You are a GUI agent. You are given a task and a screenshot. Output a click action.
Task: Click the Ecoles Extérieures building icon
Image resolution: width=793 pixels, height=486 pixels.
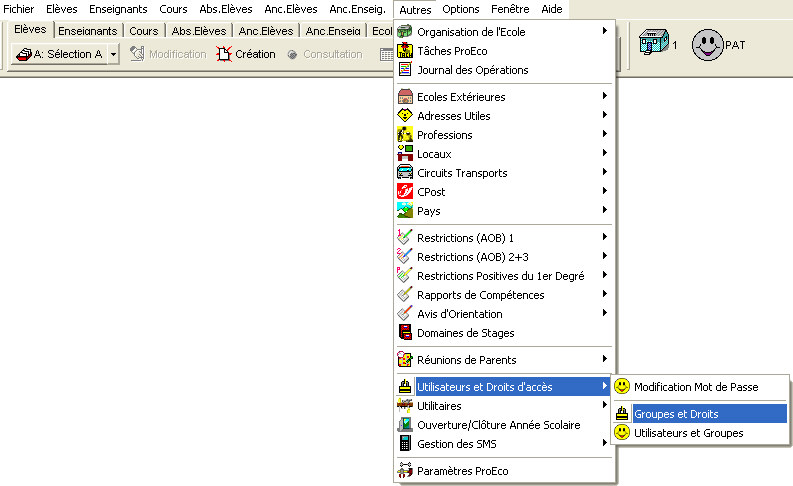click(x=405, y=97)
